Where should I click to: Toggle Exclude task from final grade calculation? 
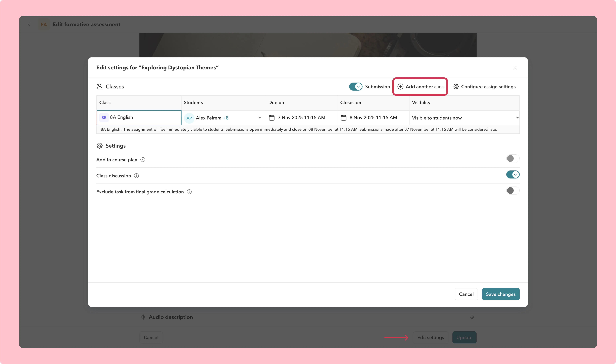513,191
